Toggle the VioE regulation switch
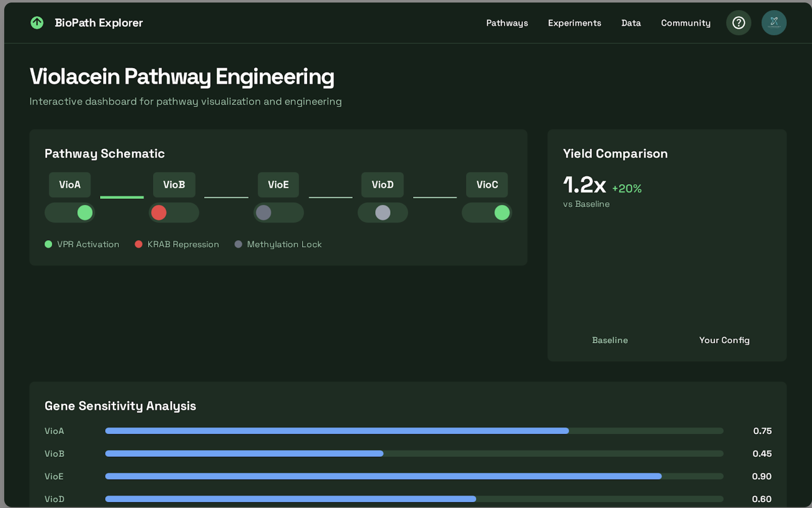The height and width of the screenshot is (508, 812). [279, 213]
